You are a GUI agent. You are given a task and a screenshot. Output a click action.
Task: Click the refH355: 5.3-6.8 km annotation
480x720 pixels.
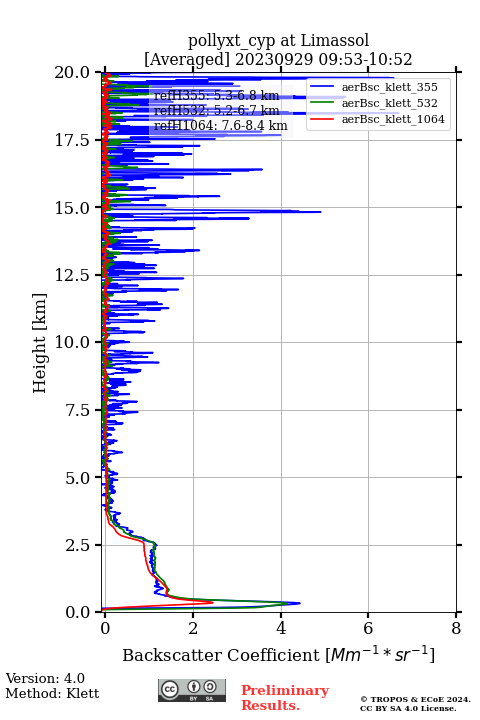click(216, 96)
